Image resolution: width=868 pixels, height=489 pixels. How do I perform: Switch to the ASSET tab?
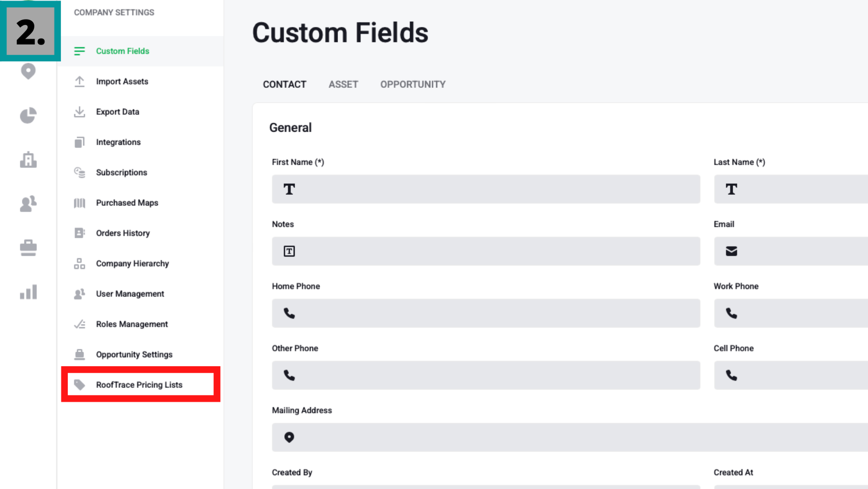click(x=343, y=85)
